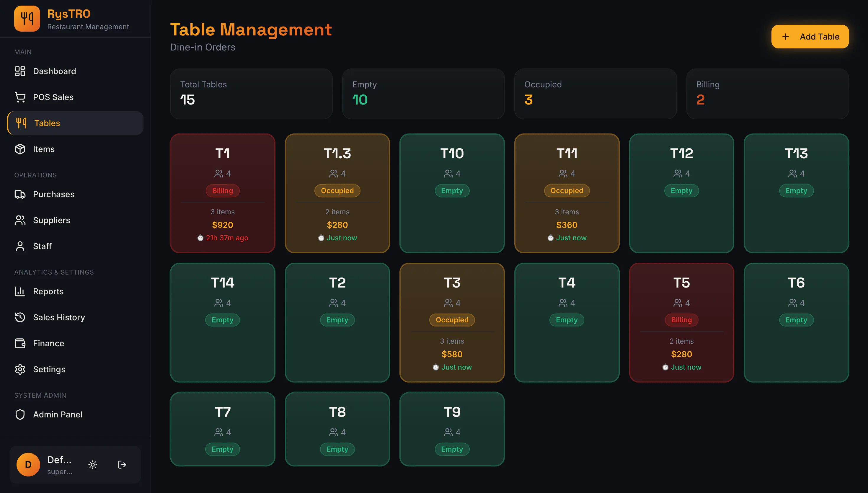The height and width of the screenshot is (493, 868).
Task: Open occupied table T3 card
Action: click(x=452, y=323)
